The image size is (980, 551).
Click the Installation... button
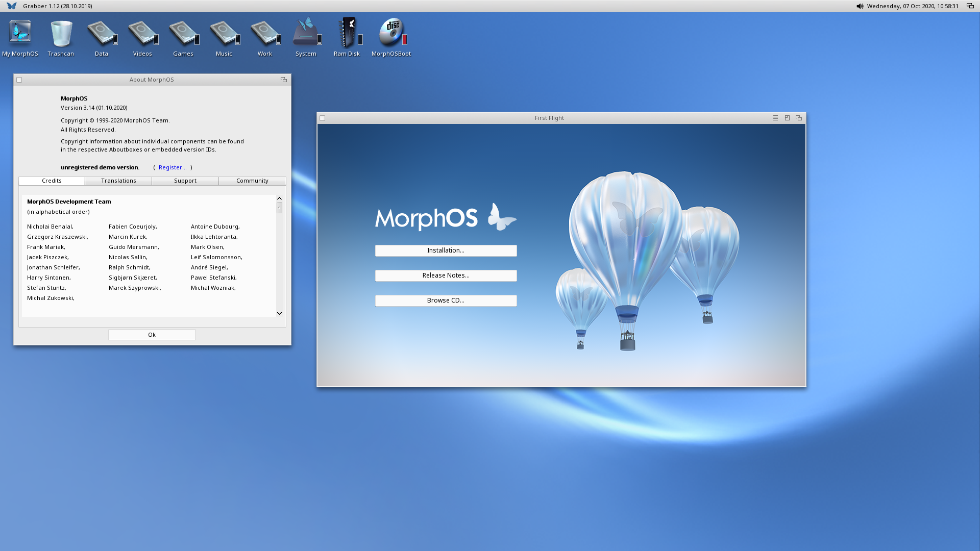click(x=446, y=251)
